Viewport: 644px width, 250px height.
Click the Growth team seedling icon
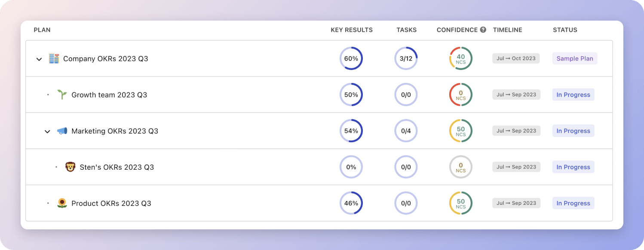[x=62, y=95]
